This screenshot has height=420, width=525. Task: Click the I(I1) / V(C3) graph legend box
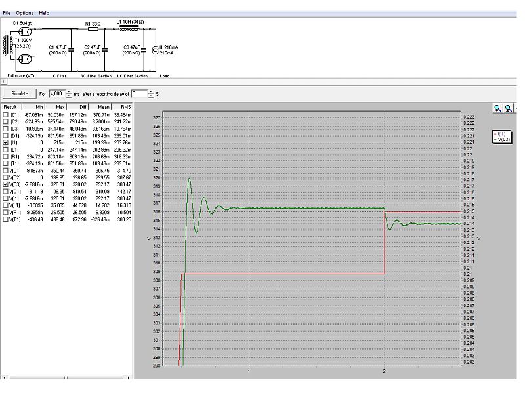point(501,136)
